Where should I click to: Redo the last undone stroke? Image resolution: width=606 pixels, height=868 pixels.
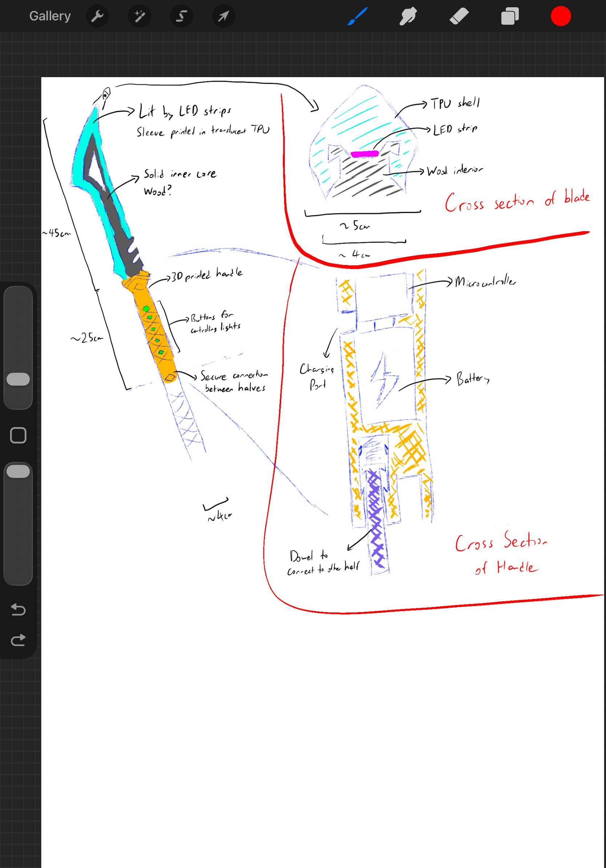[18, 640]
